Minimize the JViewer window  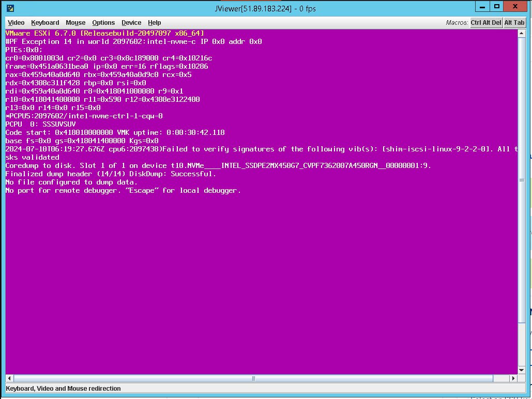(482, 7)
